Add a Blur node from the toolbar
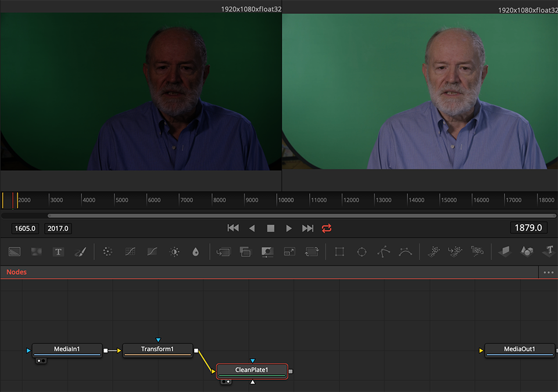Viewport: 558px width, 392px height. pos(195,252)
